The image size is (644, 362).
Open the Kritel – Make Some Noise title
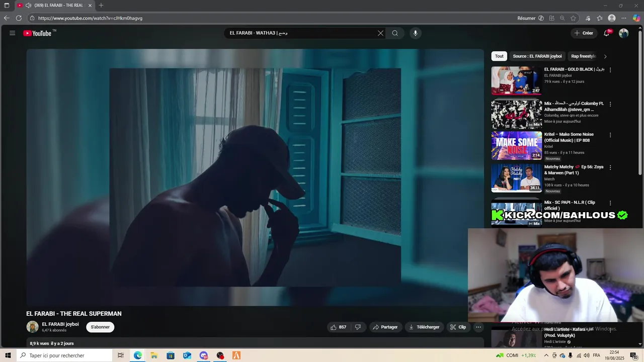569,137
